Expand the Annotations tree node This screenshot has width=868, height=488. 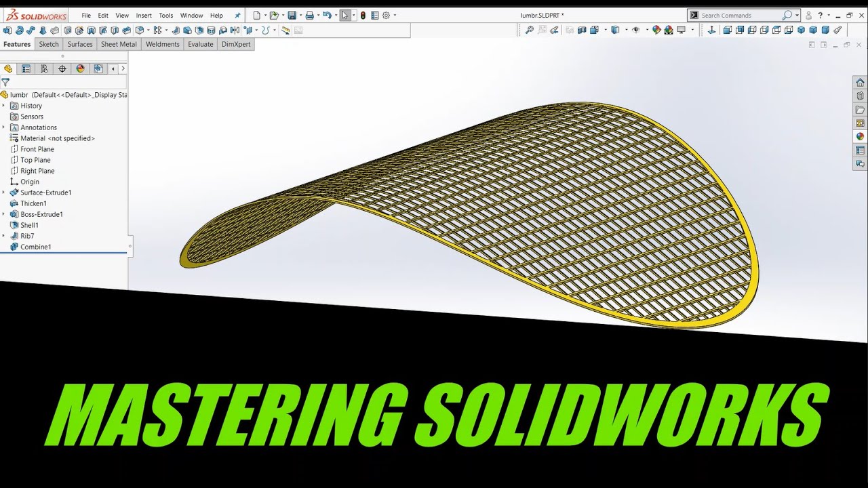tap(3, 127)
